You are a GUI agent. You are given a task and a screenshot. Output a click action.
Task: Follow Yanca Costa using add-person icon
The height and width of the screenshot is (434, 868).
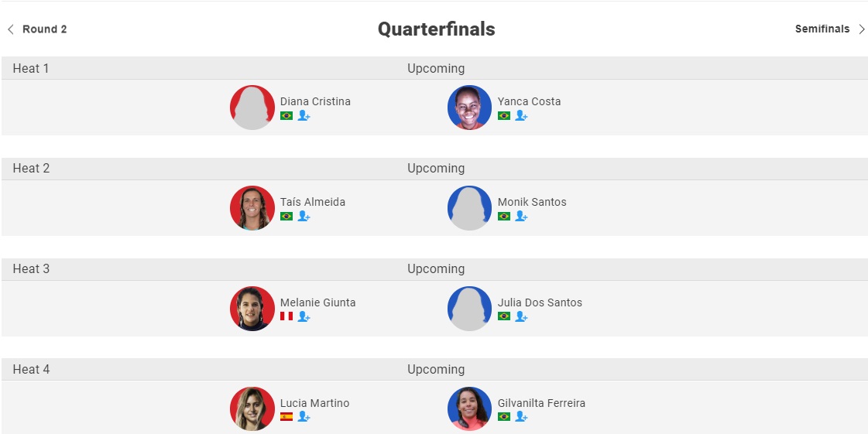(x=521, y=115)
